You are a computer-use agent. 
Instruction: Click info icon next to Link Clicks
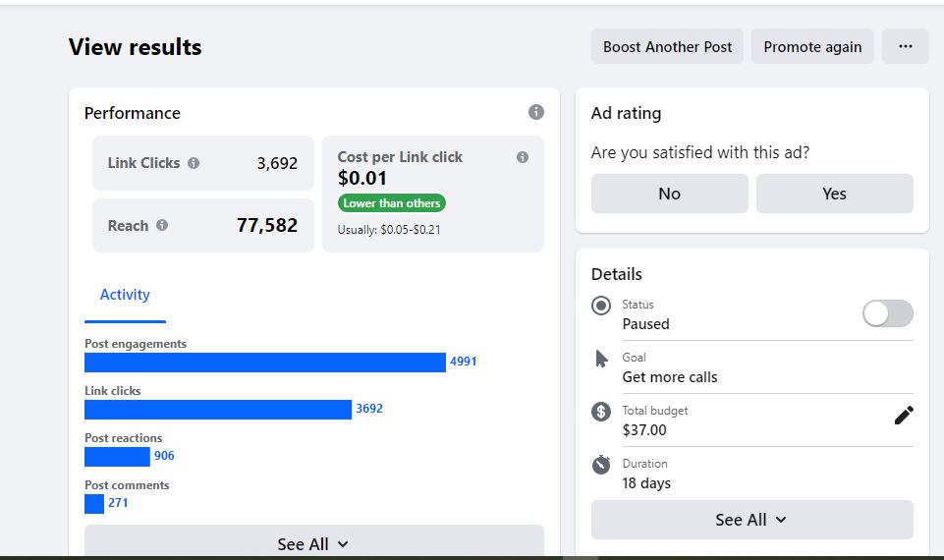tap(194, 163)
